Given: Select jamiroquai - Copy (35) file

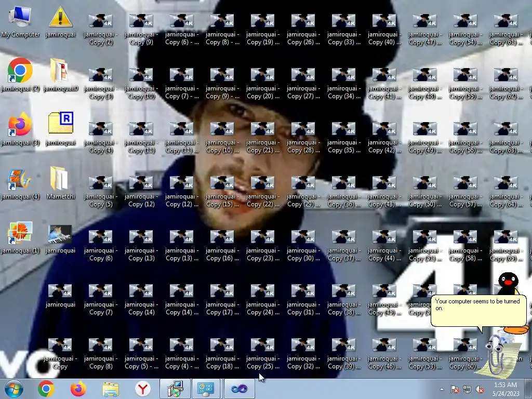Looking at the screenshot, I should pyautogui.click(x=344, y=137).
